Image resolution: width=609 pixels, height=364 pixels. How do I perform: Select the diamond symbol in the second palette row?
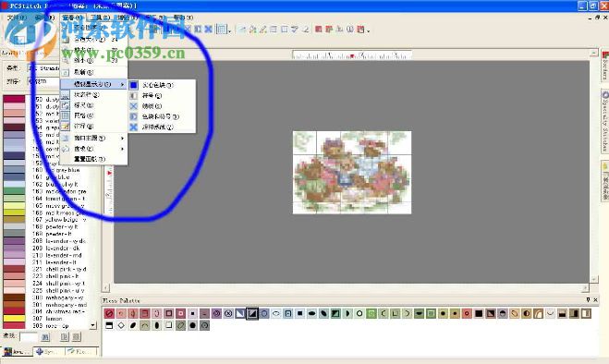[121, 325]
